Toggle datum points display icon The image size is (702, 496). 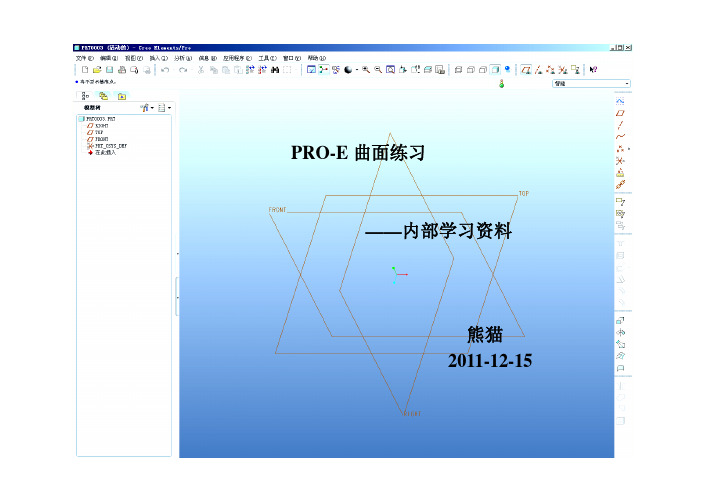click(551, 69)
